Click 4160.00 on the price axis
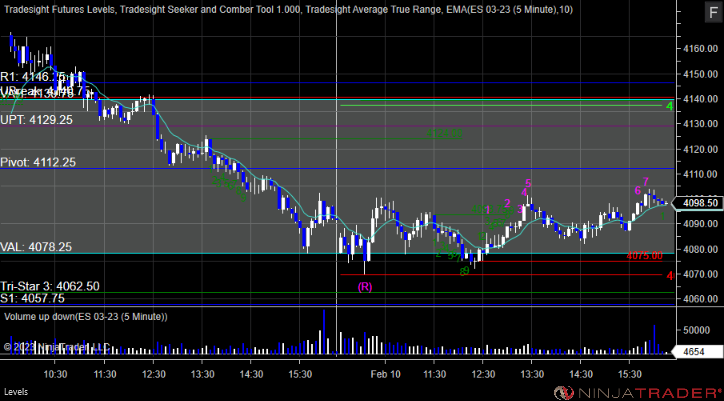 click(x=701, y=49)
